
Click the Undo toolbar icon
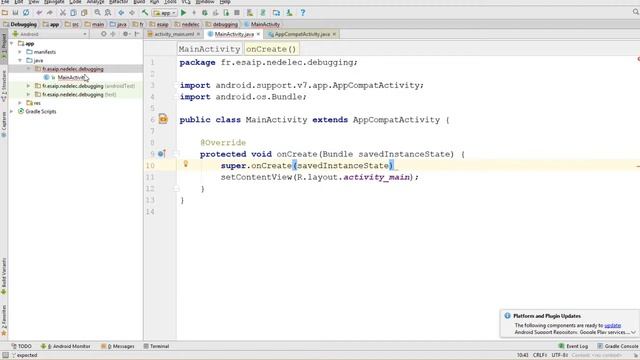[39, 13]
